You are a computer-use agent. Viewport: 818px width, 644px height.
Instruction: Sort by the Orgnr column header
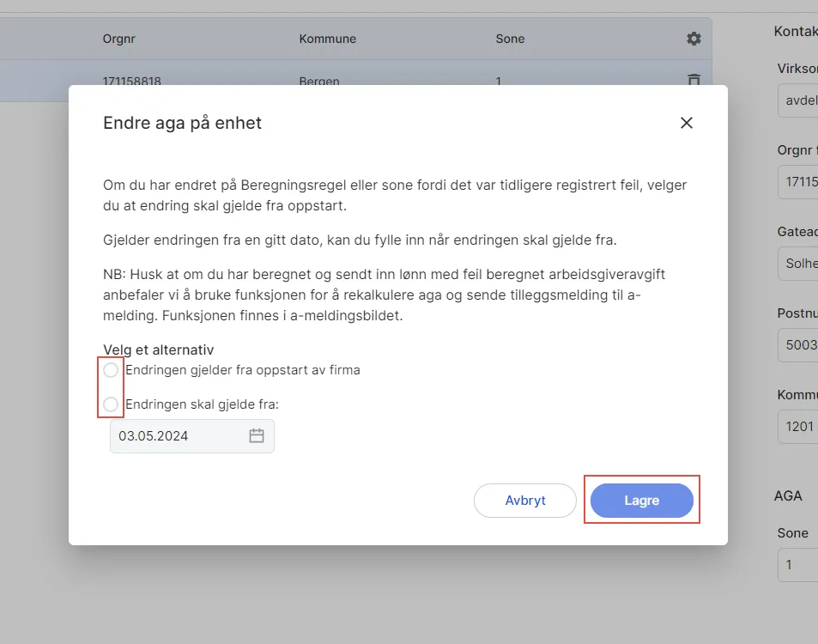coord(119,39)
